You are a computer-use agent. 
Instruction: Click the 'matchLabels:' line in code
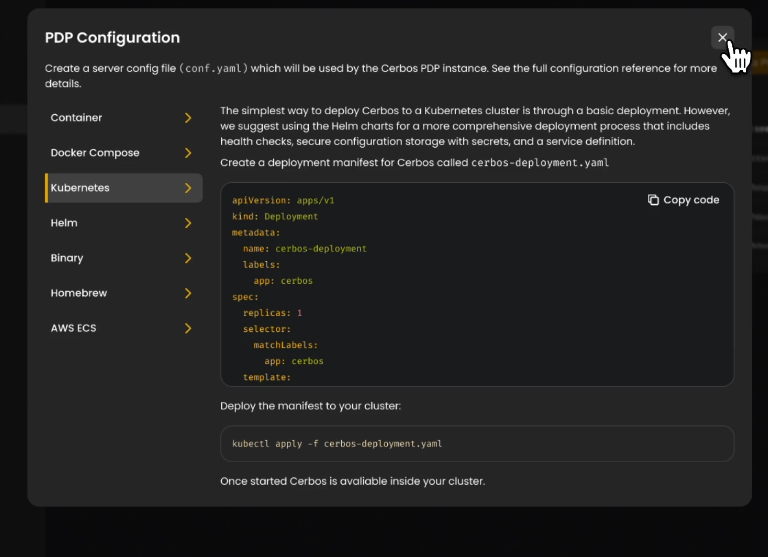[286, 345]
